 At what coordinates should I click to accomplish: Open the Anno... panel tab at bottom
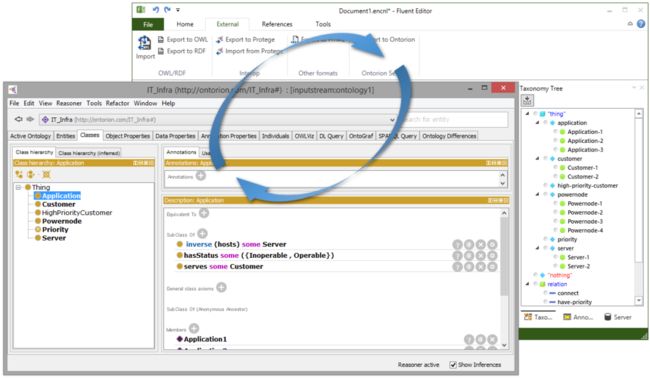tap(578, 317)
